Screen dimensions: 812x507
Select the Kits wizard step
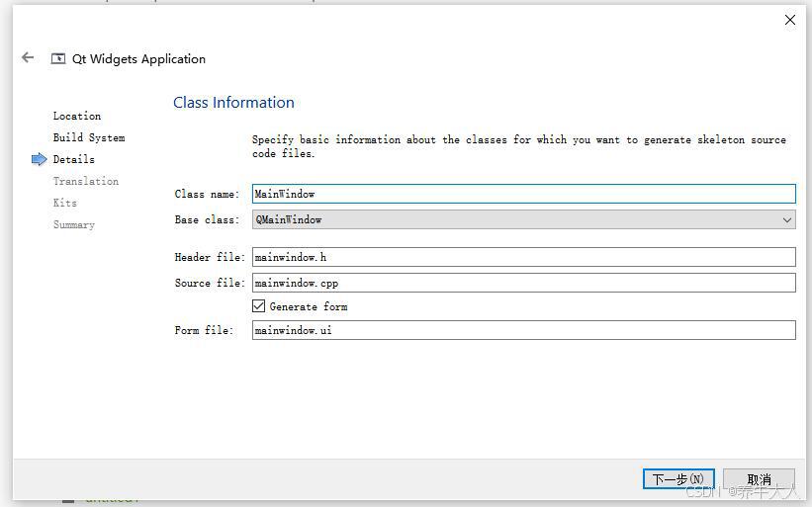[65, 203]
